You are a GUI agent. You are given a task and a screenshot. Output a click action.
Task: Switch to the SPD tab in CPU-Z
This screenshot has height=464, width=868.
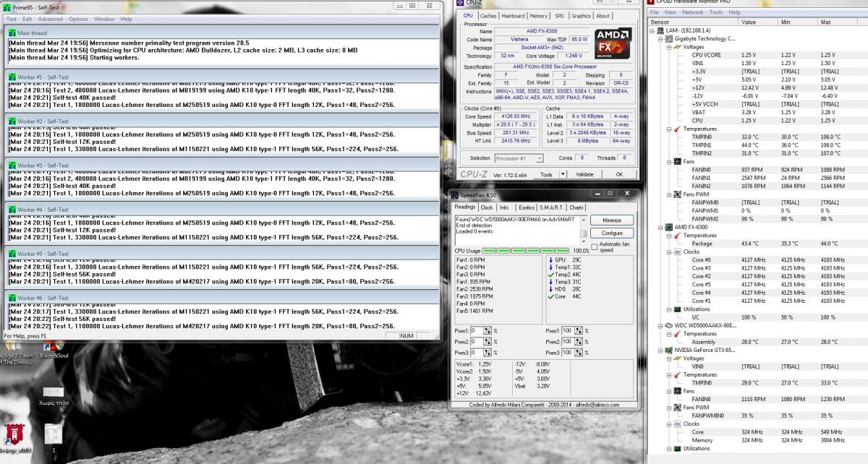click(x=559, y=15)
